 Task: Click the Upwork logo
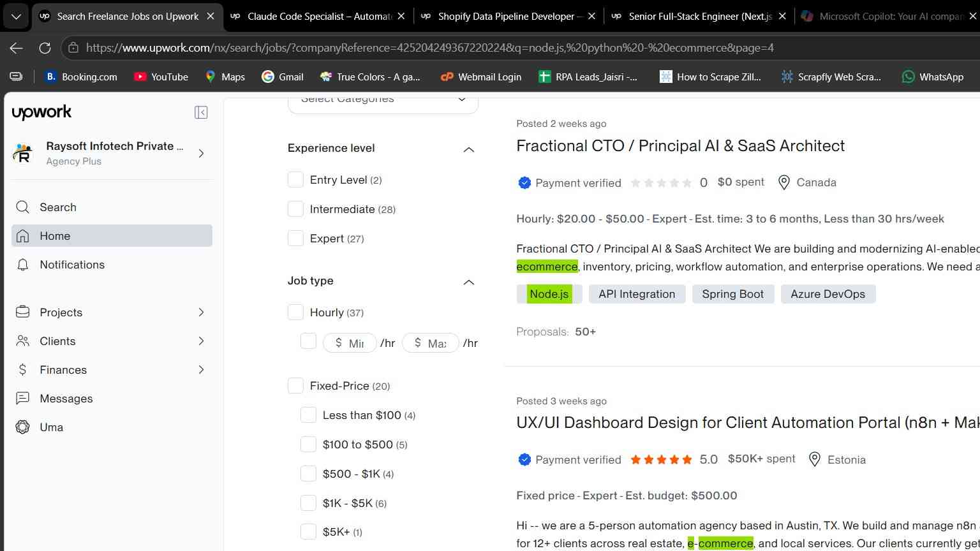[41, 112]
